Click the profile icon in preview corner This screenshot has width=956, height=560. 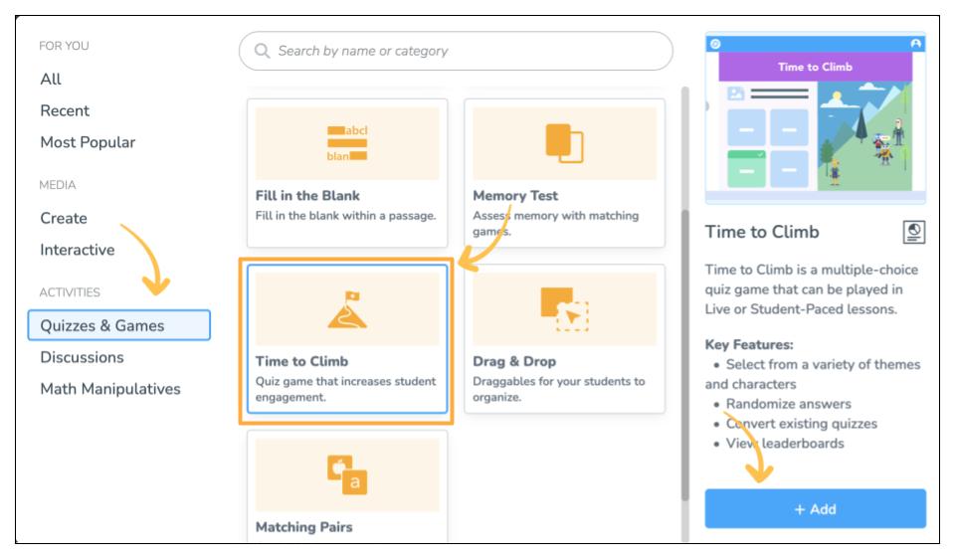coord(916,44)
